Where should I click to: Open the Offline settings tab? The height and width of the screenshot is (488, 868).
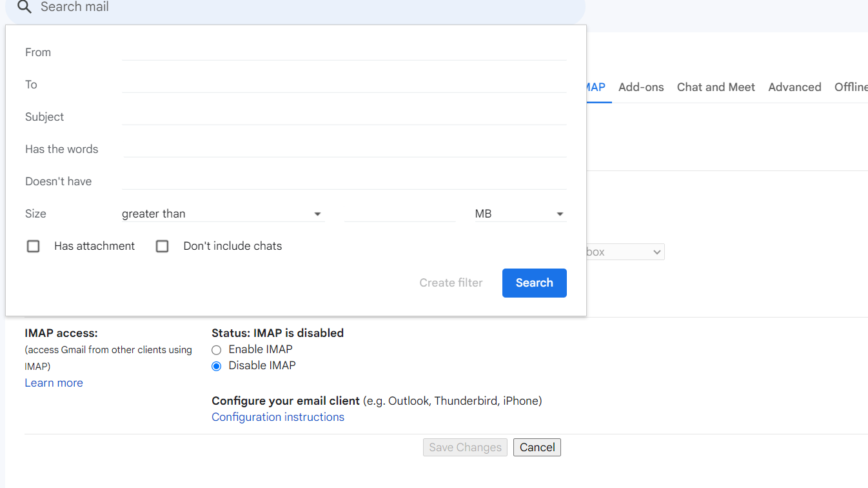tap(851, 87)
